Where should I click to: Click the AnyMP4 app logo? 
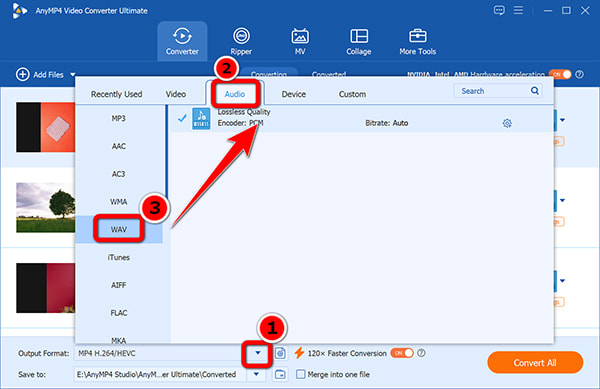pyautogui.click(x=19, y=10)
